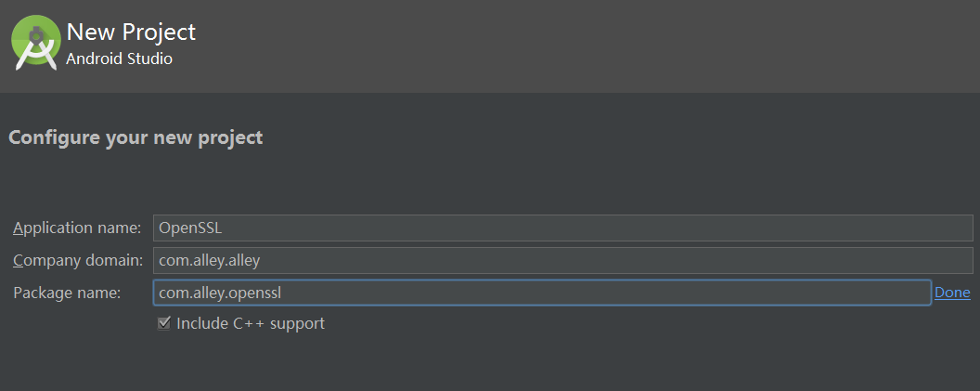Click inside the Package name text field

click(543, 293)
